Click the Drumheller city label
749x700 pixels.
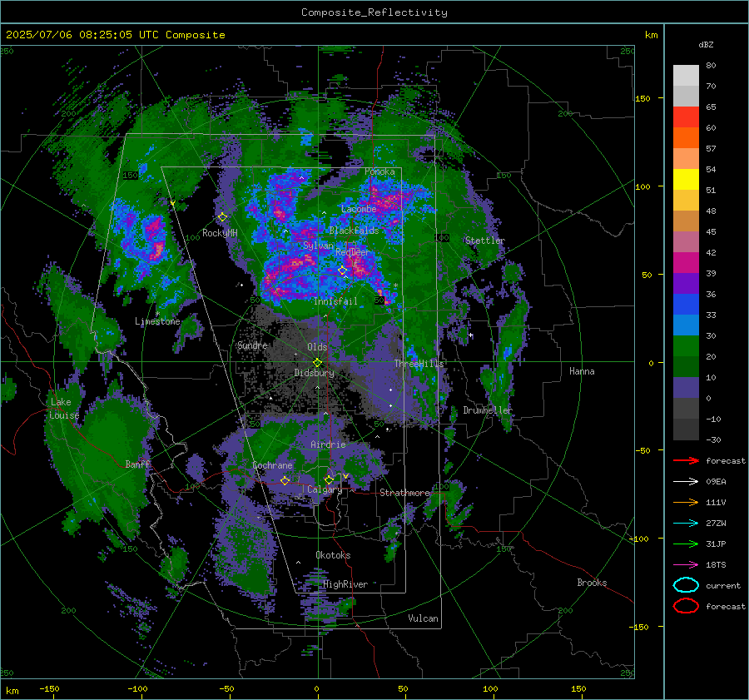click(x=487, y=410)
